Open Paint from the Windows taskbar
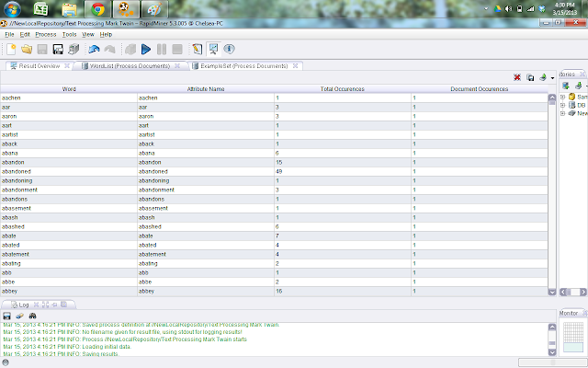 pos(154,9)
